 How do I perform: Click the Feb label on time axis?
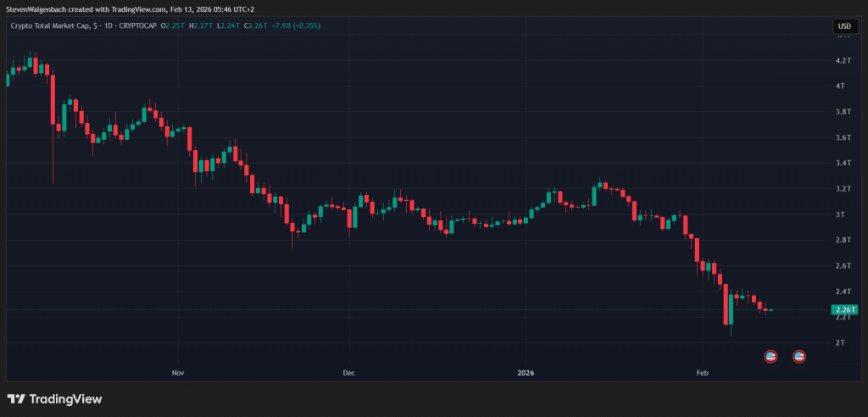pos(702,373)
